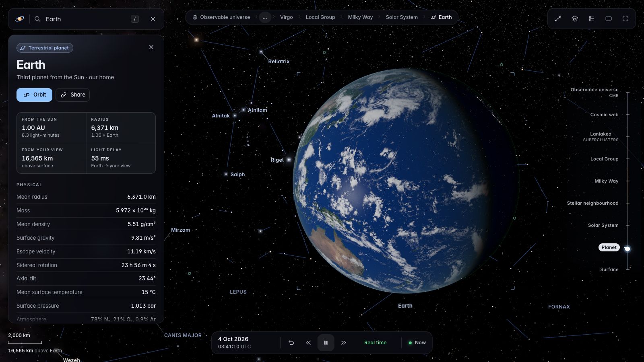The image size is (644, 362).
Task: Click the Bellatrix star label
Action: point(279,62)
